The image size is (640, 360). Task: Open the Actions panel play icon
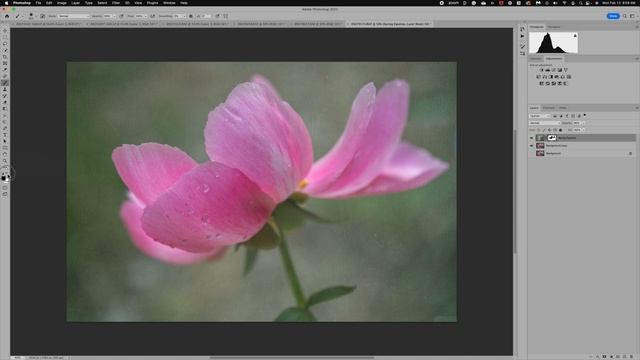tap(522, 36)
